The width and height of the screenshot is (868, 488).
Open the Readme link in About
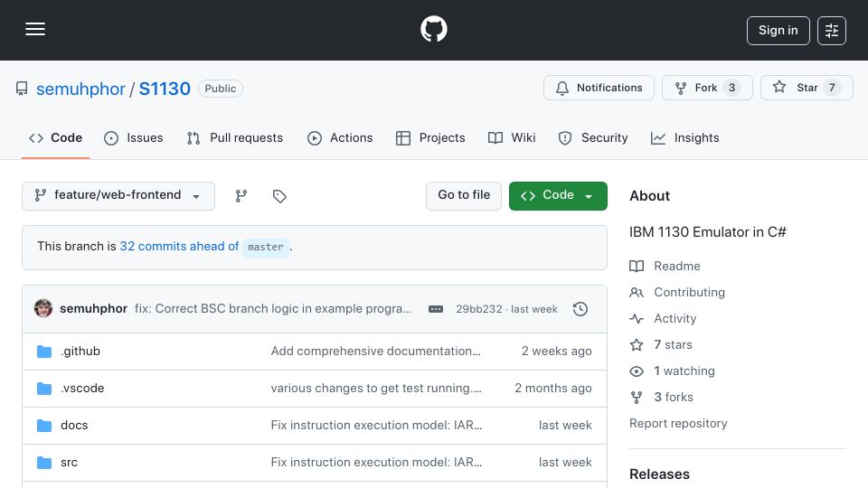click(x=677, y=266)
